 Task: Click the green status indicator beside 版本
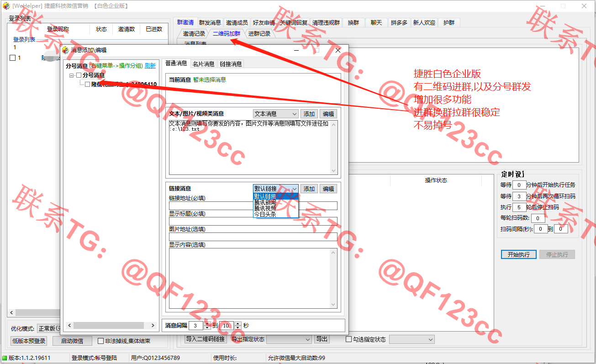click(5, 358)
